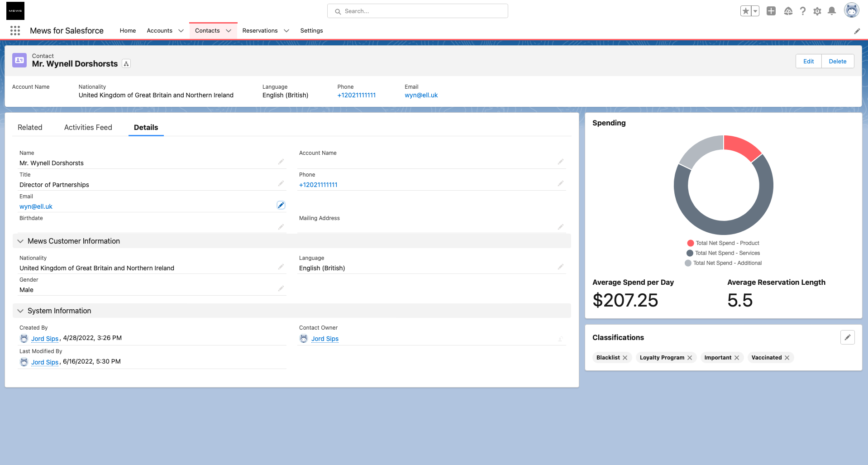Open Last Modified By Jord Sips link
Image resolution: width=868 pixels, height=465 pixels.
pyautogui.click(x=45, y=362)
